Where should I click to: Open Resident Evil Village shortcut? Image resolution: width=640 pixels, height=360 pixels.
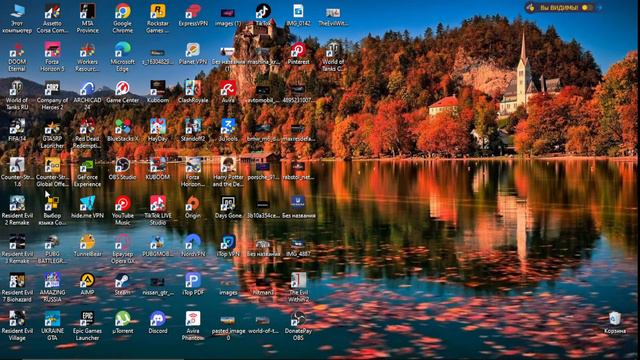pos(17,326)
